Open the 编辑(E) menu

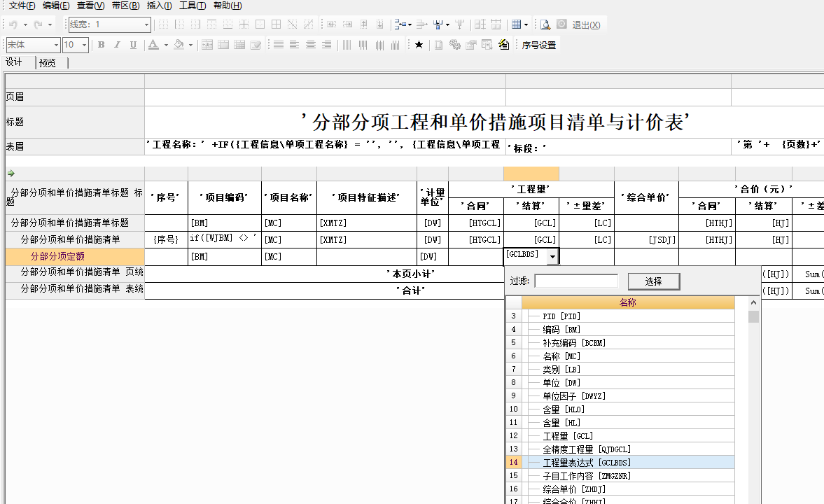[56, 6]
